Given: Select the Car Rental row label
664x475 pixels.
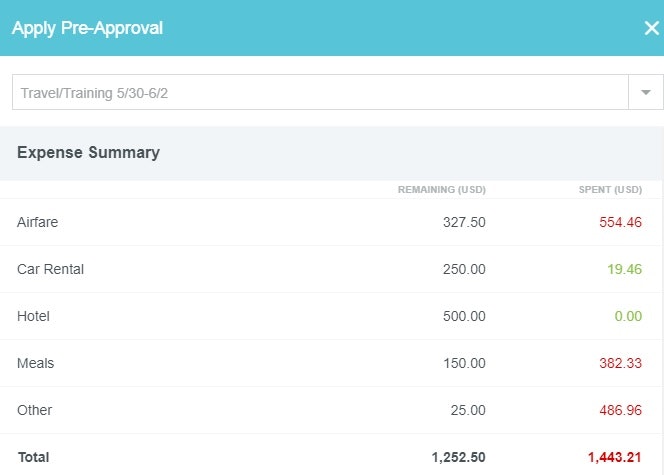Looking at the screenshot, I should coord(50,269).
